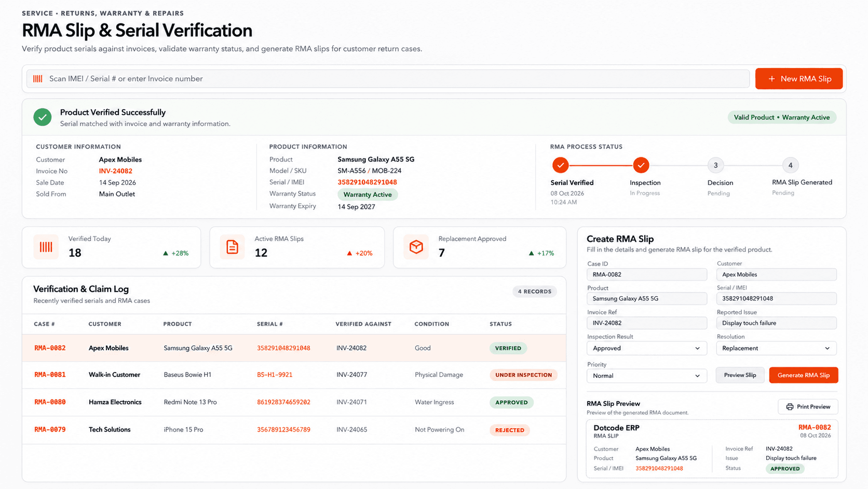Click the plus icon on New RMA Slip
Viewport: 868px width, 489px height.
click(771, 79)
